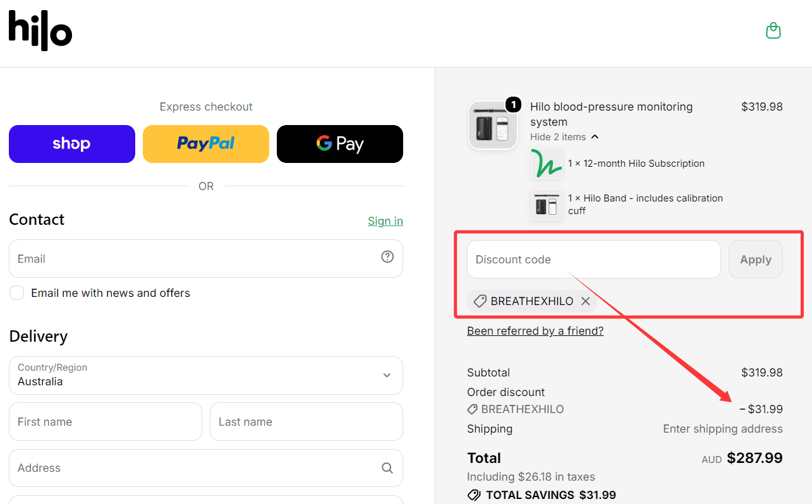The height and width of the screenshot is (504, 812).
Task: Click the address search magnifier icon
Action: pyautogui.click(x=387, y=468)
